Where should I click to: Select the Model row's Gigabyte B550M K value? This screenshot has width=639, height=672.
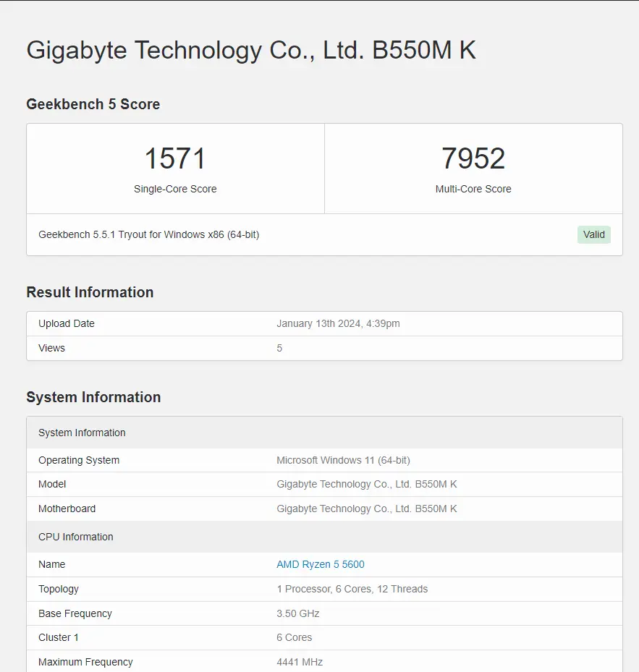[367, 484]
